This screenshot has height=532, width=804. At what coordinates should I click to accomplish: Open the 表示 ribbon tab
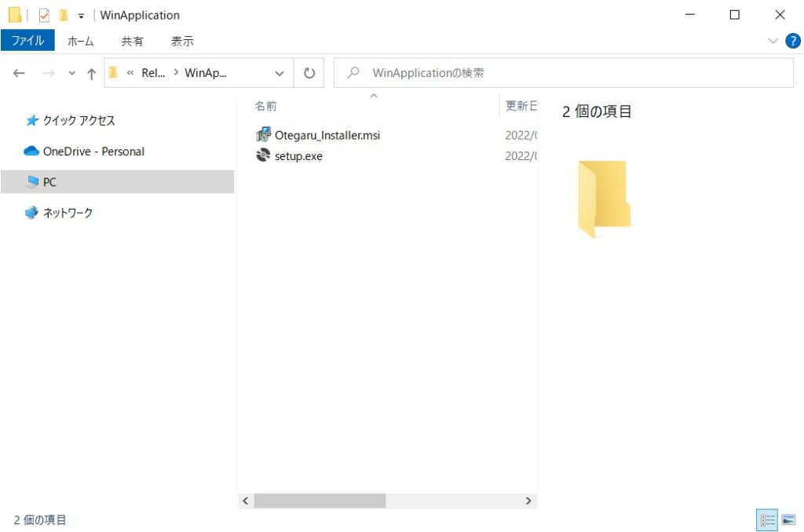point(182,41)
